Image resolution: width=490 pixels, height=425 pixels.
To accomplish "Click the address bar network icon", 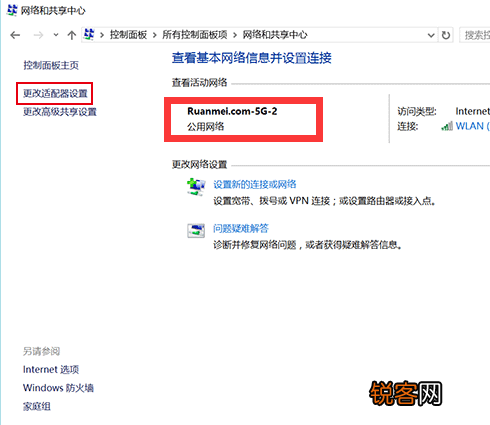I will click(x=89, y=34).
